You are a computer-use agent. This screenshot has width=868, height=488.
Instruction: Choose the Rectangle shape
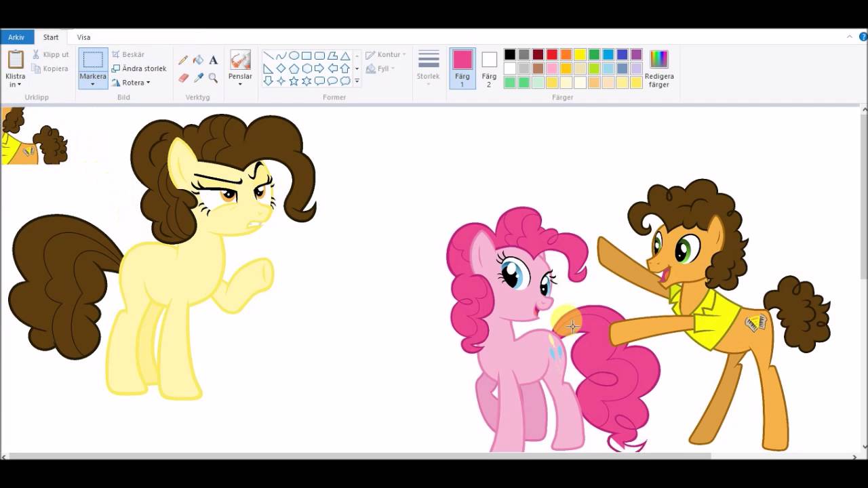[307, 56]
